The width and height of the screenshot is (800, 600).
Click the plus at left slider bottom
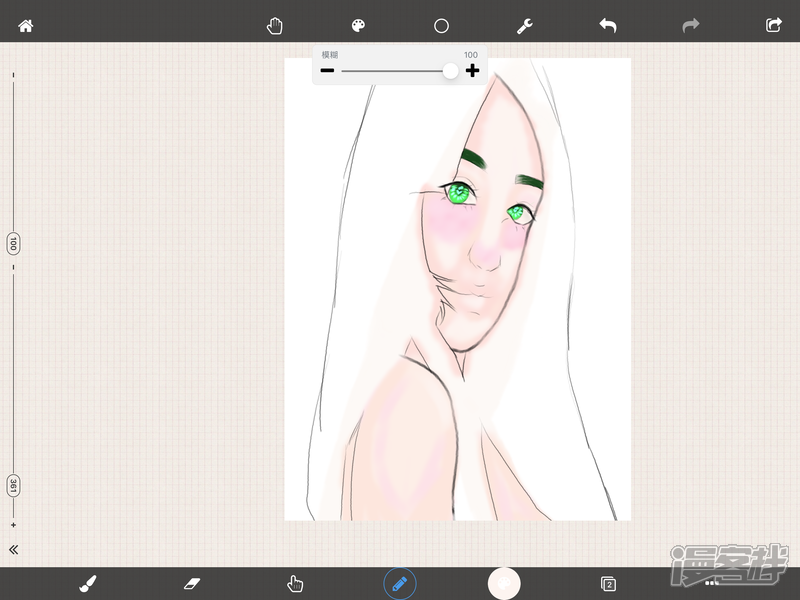click(13, 525)
